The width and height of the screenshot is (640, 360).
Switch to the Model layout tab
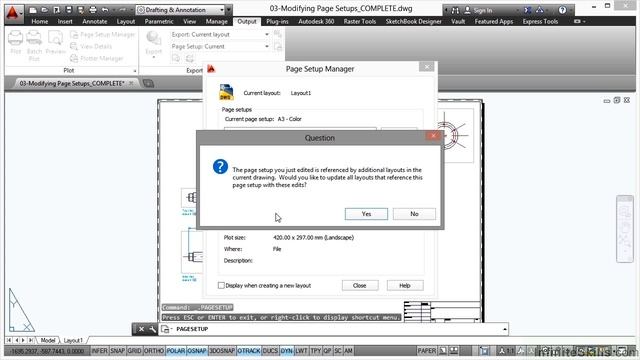[48, 340]
